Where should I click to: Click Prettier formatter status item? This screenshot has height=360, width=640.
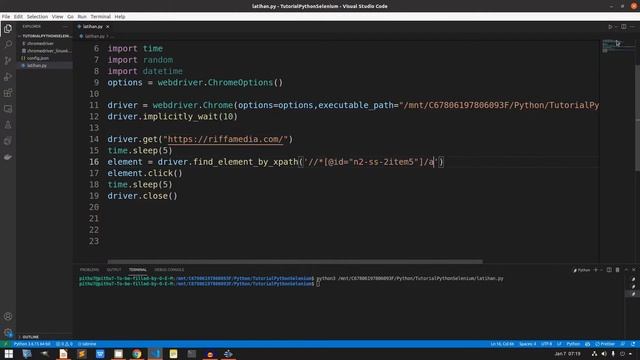pos(605,344)
